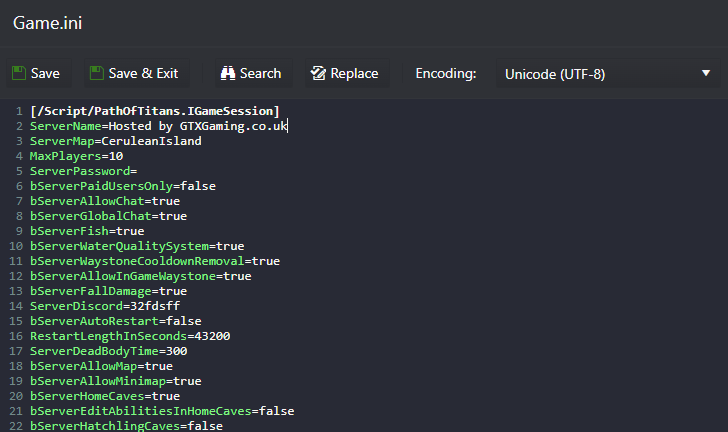728x432 pixels.
Task: Click the Save button label
Action: pos(45,73)
